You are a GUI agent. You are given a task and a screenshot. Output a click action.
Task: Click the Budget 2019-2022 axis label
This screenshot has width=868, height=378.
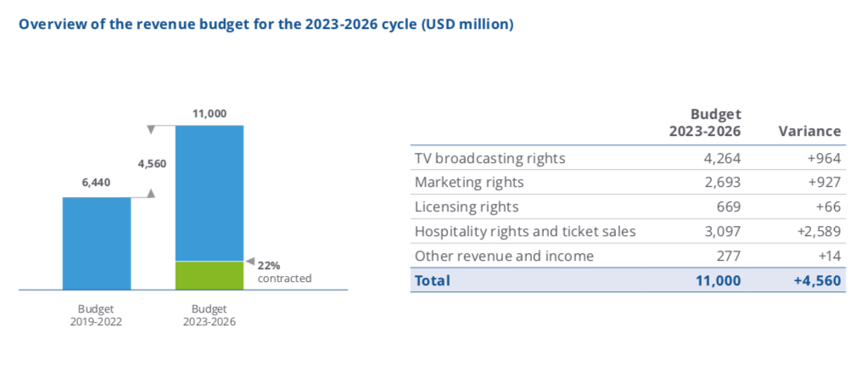tap(97, 315)
